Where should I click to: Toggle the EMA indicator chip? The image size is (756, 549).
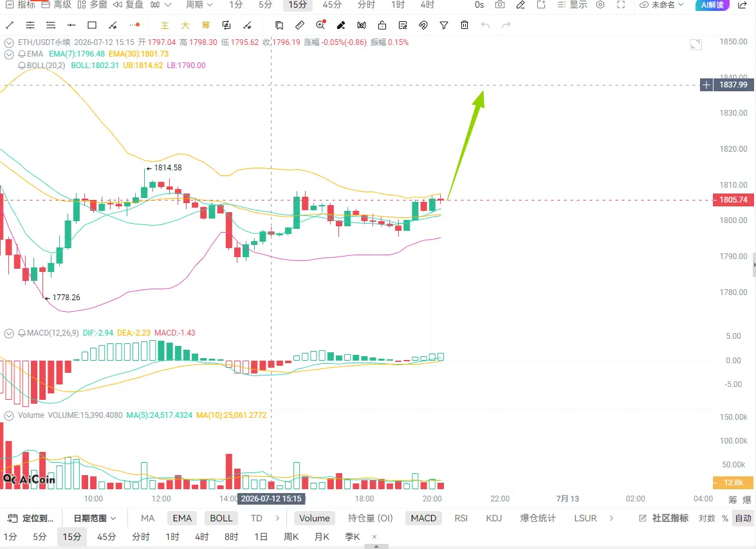pyautogui.click(x=182, y=518)
